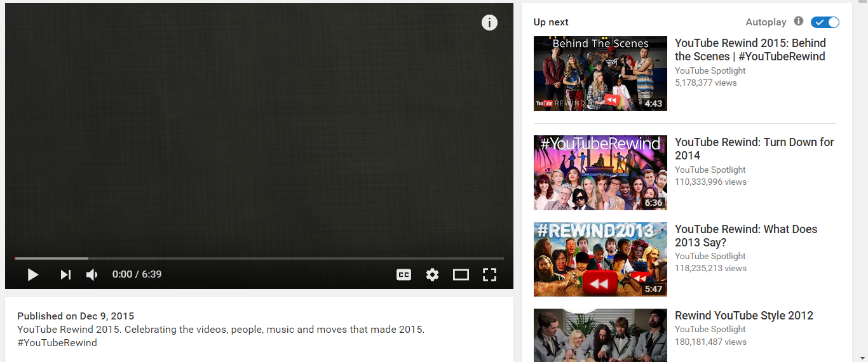Click the 'Autoplay' label
This screenshot has width=868, height=362.
coord(766,22)
